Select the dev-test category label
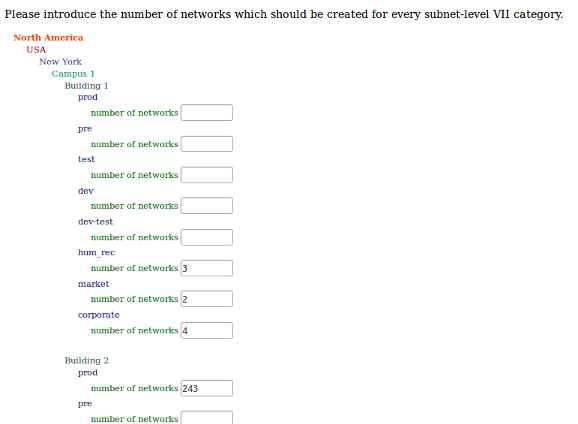 (x=95, y=222)
